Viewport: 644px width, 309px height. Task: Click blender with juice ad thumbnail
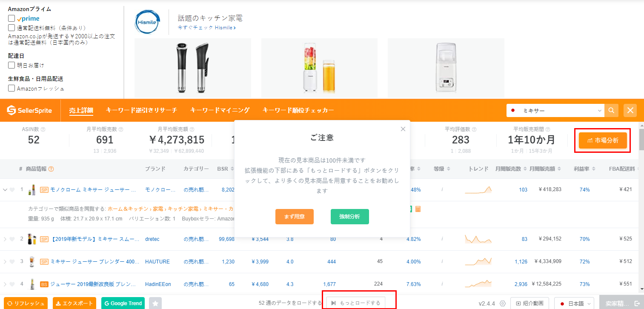coord(319,68)
